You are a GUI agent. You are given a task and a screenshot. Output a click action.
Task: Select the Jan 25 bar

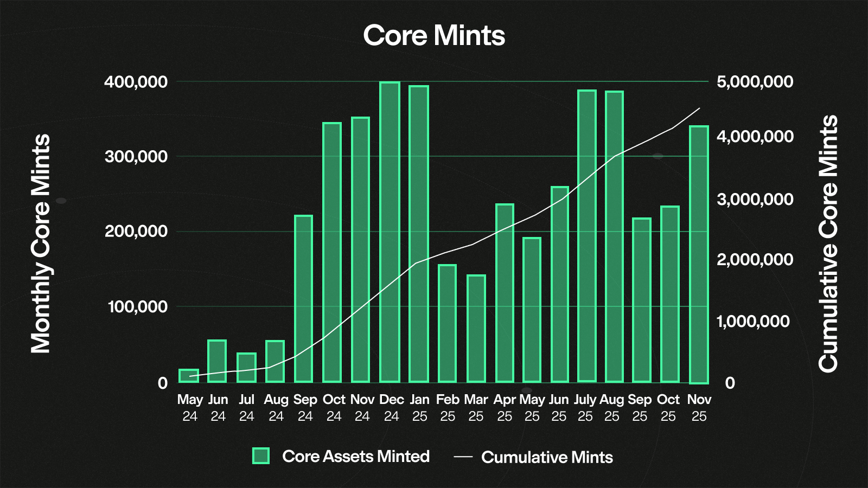pyautogui.click(x=419, y=234)
